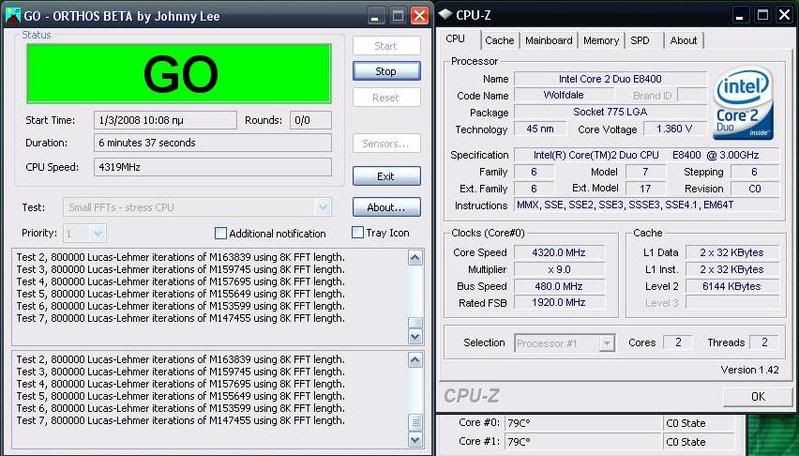Confirm CPU-Z with the OK button
Viewport: 799px width, 456px height.
[758, 396]
